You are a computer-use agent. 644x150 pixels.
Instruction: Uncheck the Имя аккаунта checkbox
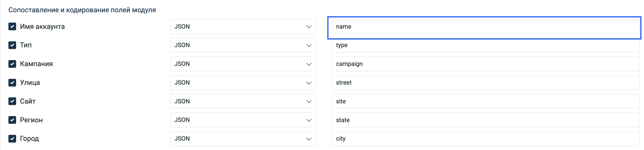[12, 26]
